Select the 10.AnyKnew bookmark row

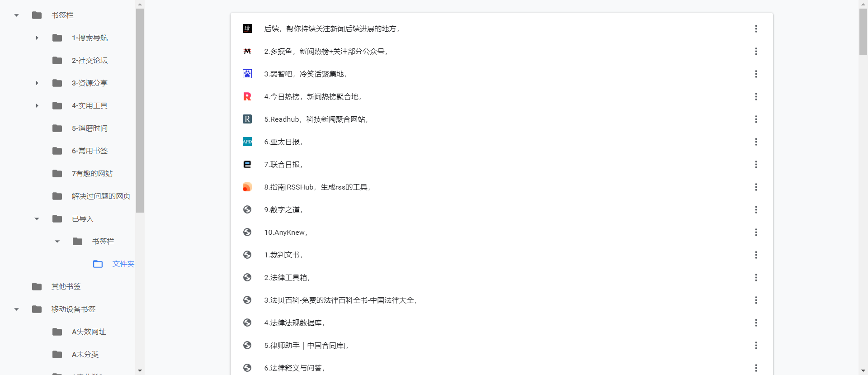point(502,232)
